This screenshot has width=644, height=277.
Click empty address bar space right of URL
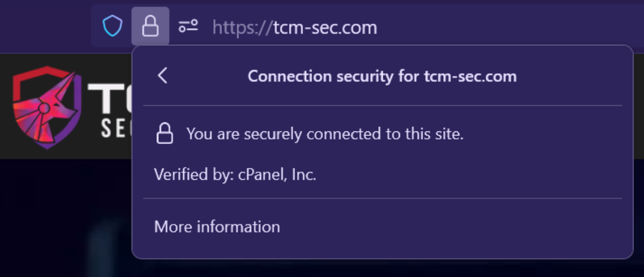click(x=504, y=27)
